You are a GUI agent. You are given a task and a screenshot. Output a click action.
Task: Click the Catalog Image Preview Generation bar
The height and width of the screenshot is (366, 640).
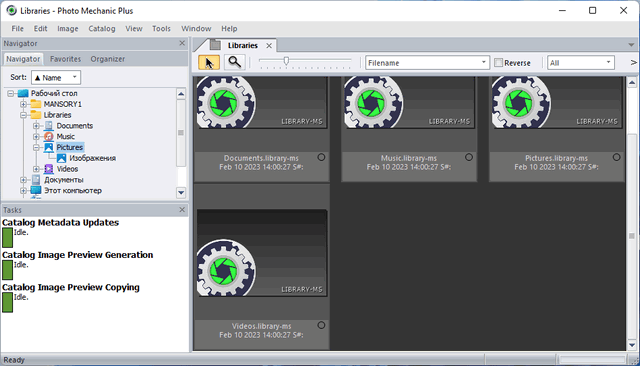[7, 270]
